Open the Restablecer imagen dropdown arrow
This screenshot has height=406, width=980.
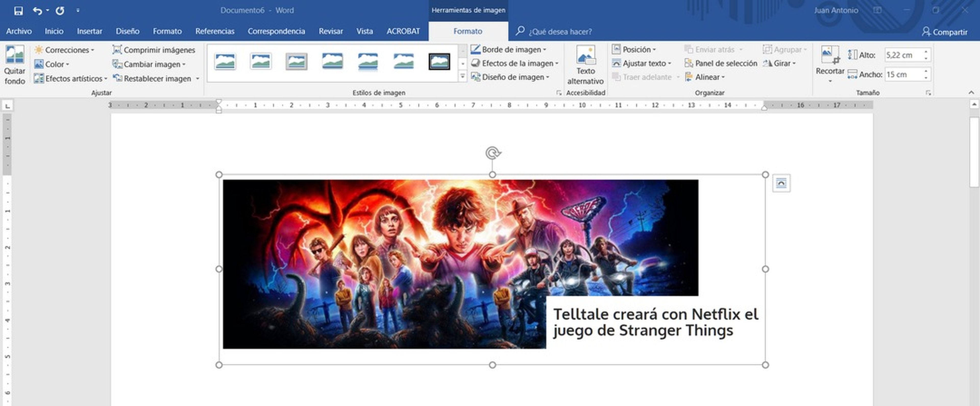tap(198, 78)
